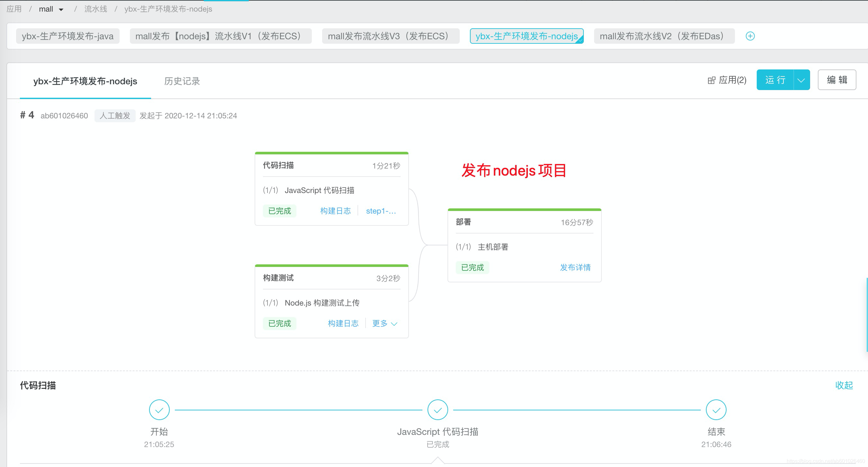The width and height of the screenshot is (868, 467).
Task: Click the 结束 step checkmark circle
Action: [x=716, y=410]
